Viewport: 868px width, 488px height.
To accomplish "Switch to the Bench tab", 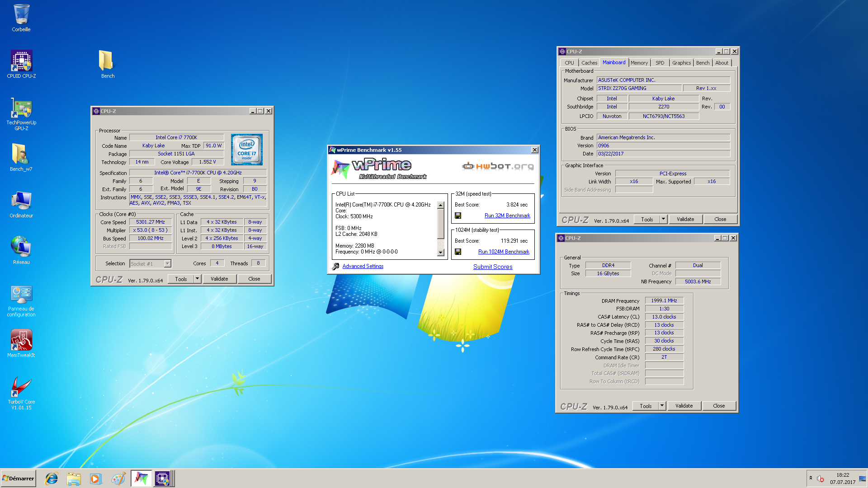I will pyautogui.click(x=703, y=63).
